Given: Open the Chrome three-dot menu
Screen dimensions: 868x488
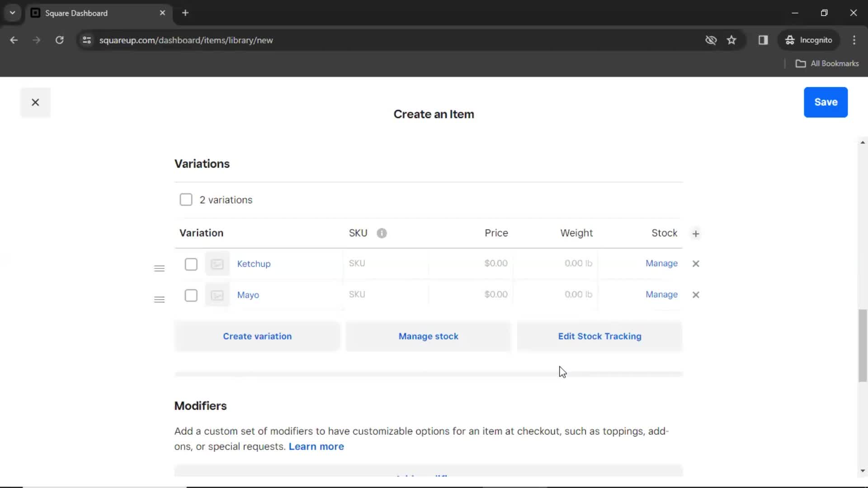Looking at the screenshot, I should (x=854, y=40).
